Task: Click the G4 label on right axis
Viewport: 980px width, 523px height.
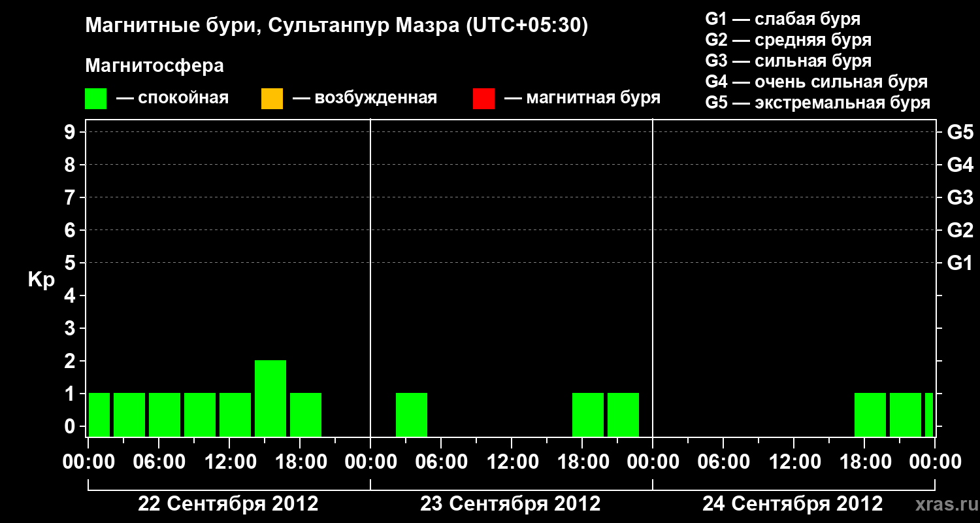Action: (x=960, y=165)
